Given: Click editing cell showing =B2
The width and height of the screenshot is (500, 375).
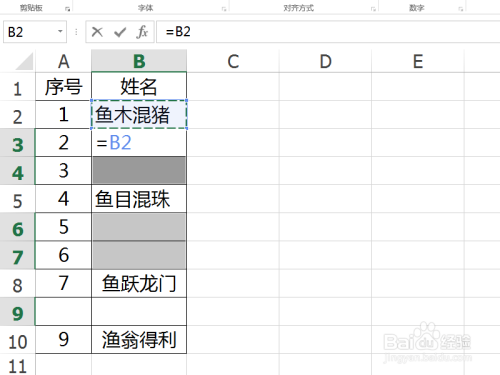Looking at the screenshot, I should point(139,143).
